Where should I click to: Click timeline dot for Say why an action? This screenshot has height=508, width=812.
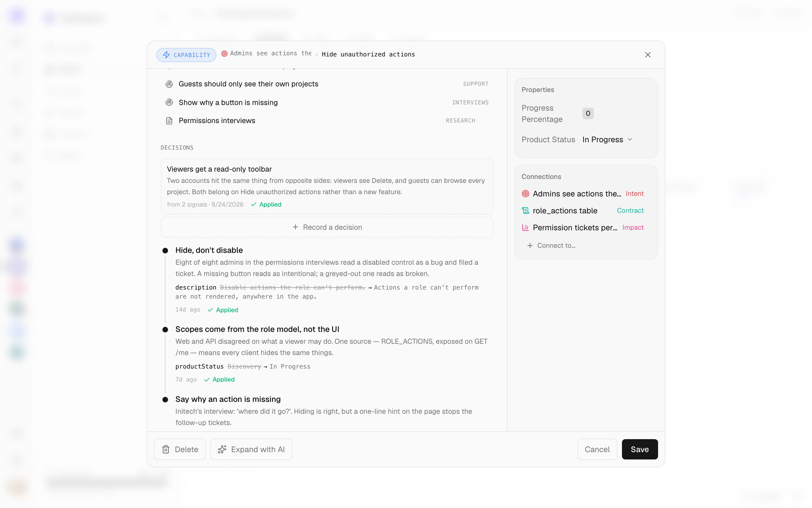pos(165,399)
